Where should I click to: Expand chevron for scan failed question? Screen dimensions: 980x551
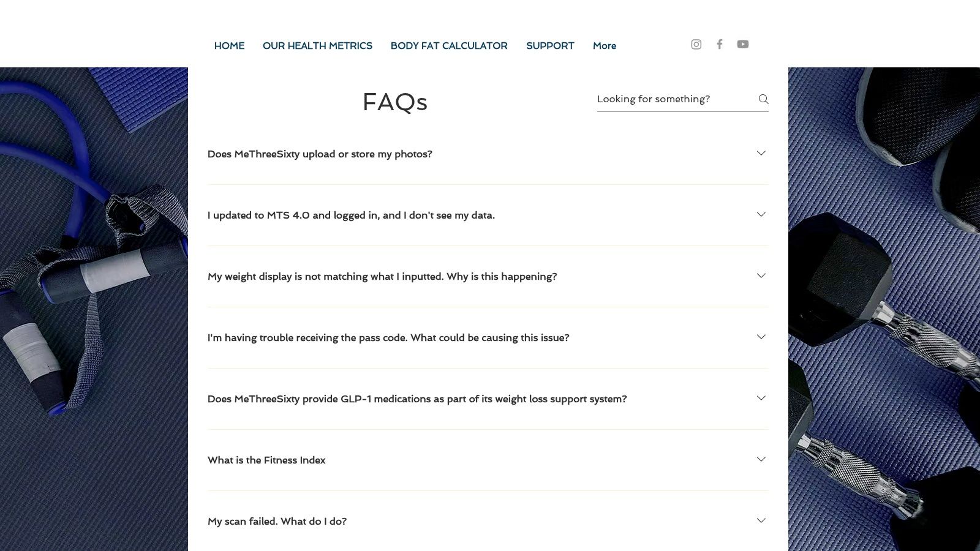[x=761, y=520]
